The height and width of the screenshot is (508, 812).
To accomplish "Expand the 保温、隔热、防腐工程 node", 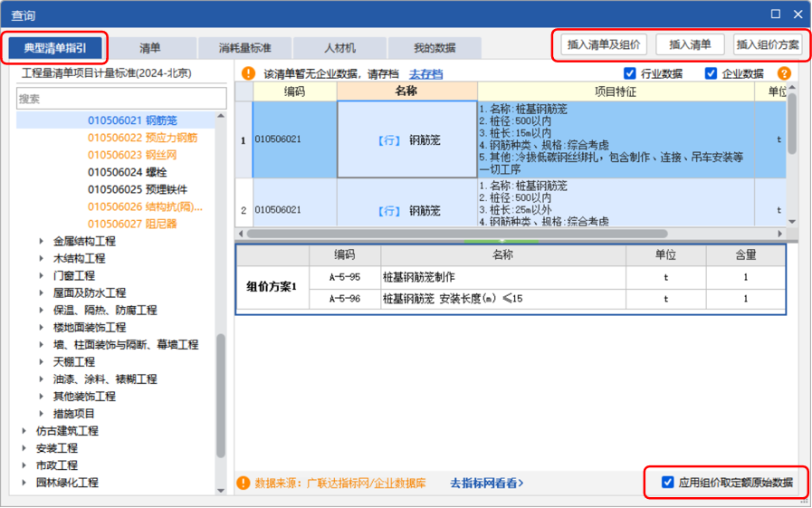I will click(42, 310).
